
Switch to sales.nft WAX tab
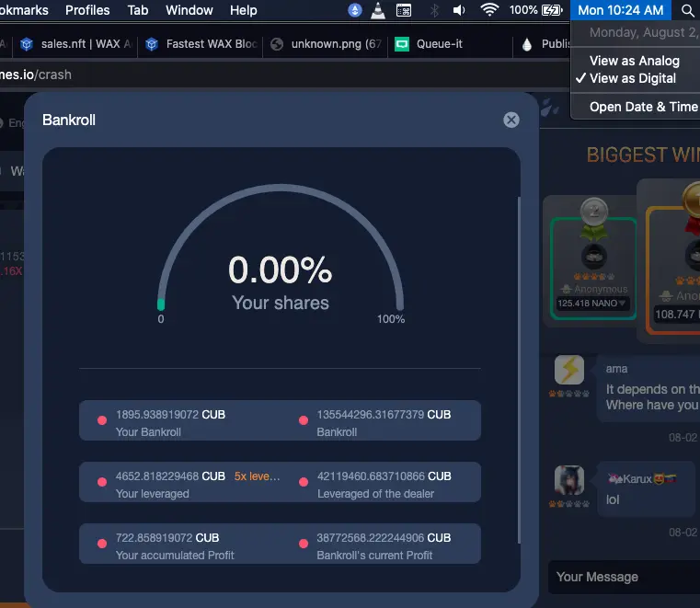click(x=75, y=44)
